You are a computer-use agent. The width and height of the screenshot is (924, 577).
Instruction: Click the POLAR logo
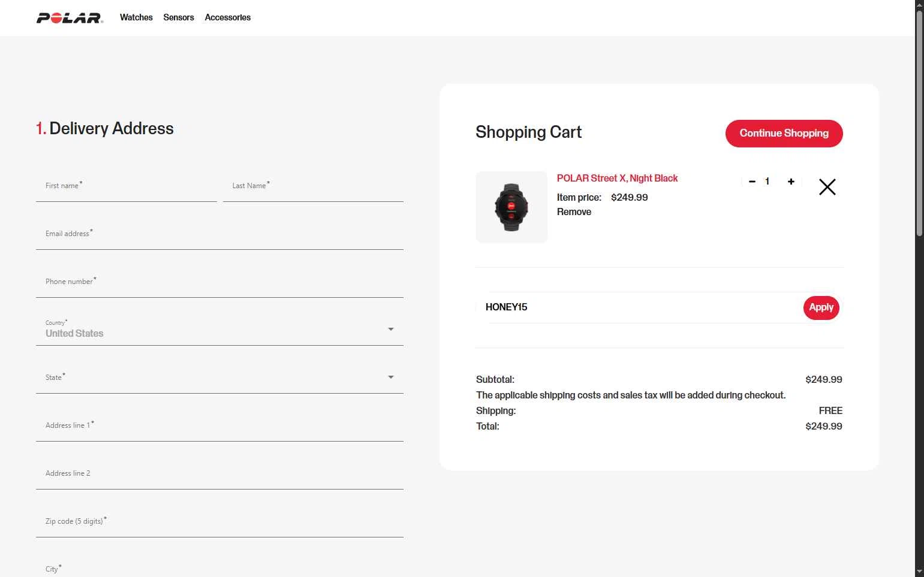coord(70,18)
